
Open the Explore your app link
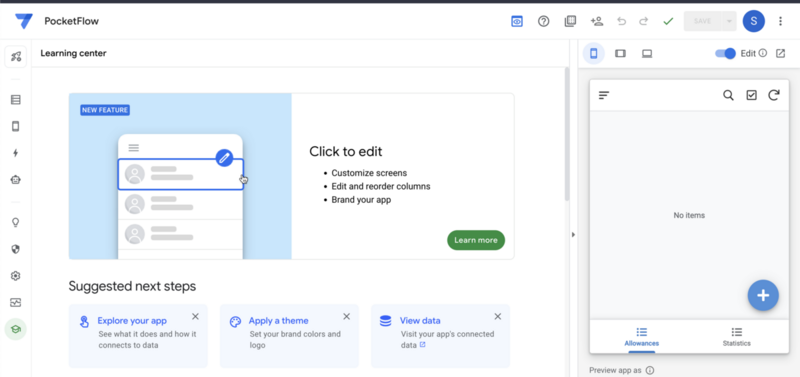pos(132,320)
